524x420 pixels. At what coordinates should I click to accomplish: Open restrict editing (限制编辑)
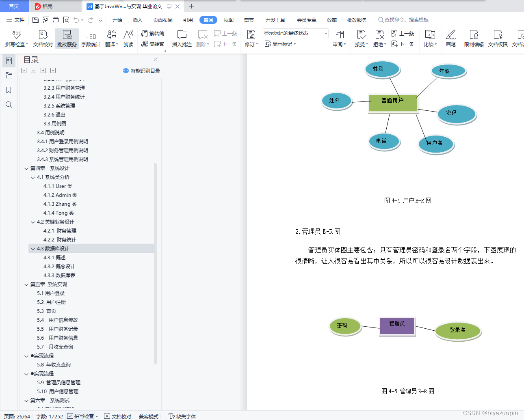[474, 39]
